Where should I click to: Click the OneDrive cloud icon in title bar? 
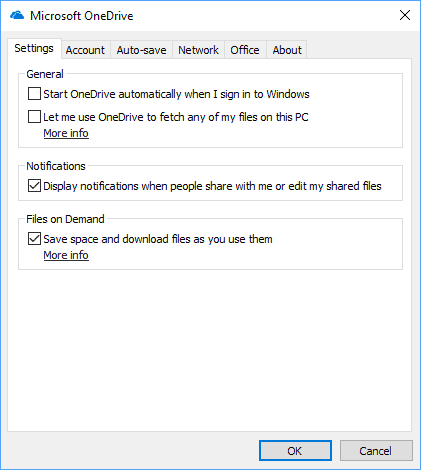pyautogui.click(x=17, y=15)
